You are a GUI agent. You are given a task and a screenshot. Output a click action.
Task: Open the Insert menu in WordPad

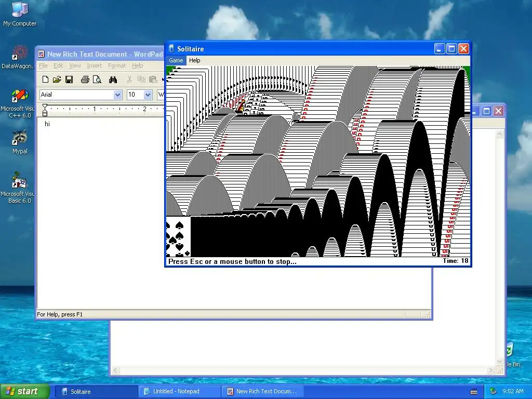pyautogui.click(x=94, y=65)
